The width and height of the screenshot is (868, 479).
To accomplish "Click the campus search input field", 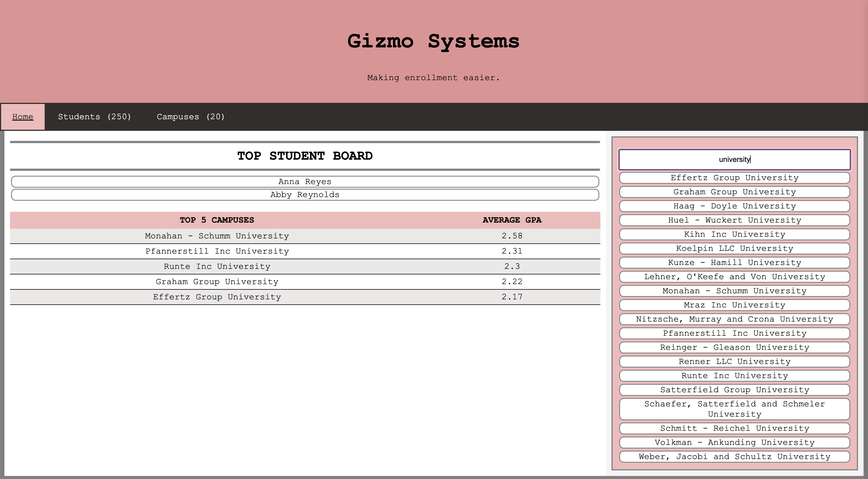I will [x=734, y=159].
